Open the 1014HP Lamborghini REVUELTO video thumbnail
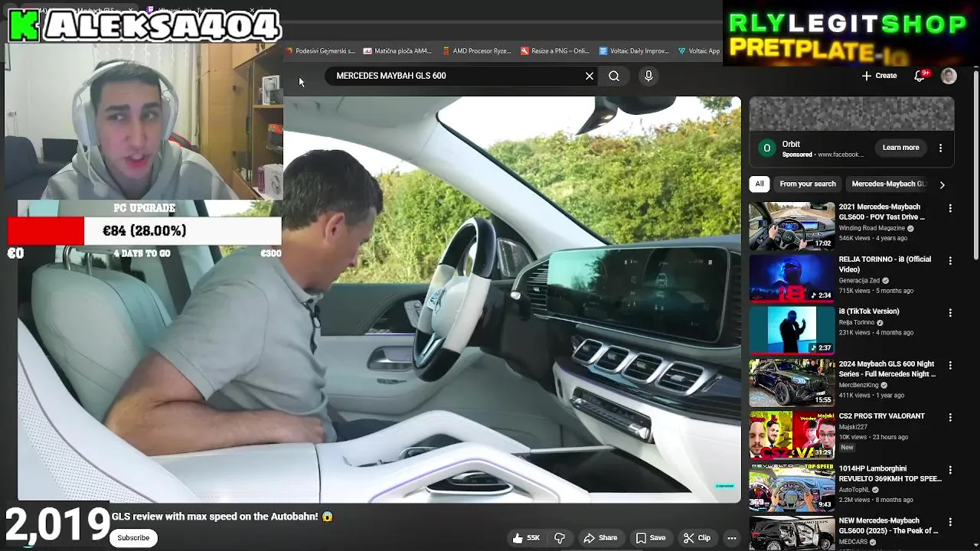This screenshot has height=551, width=980. [792, 487]
